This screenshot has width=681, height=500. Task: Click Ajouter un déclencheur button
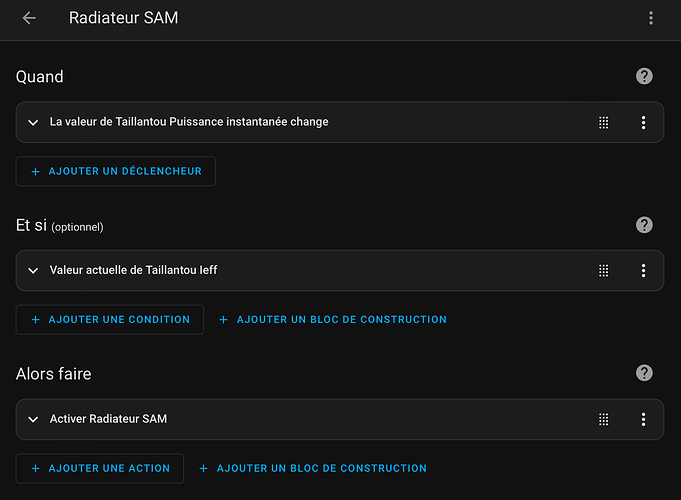(116, 171)
